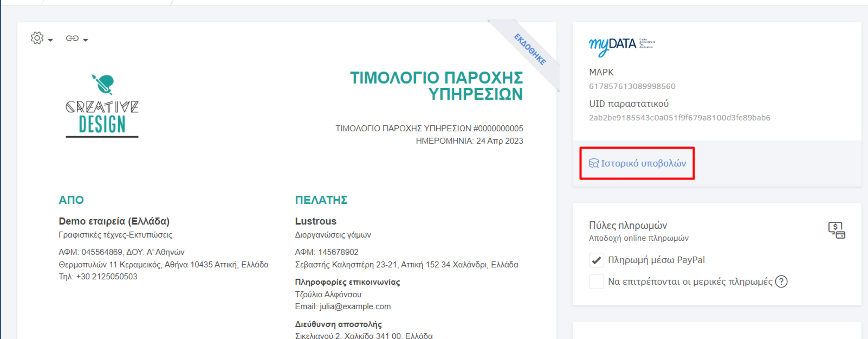
Task: Open partial payments help question mark
Action: [781, 282]
